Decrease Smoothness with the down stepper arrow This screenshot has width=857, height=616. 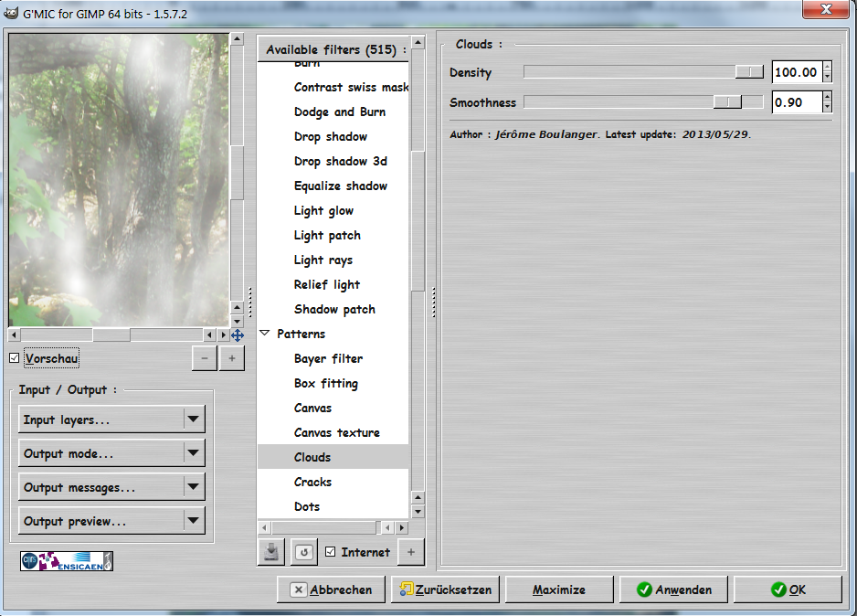click(x=828, y=108)
